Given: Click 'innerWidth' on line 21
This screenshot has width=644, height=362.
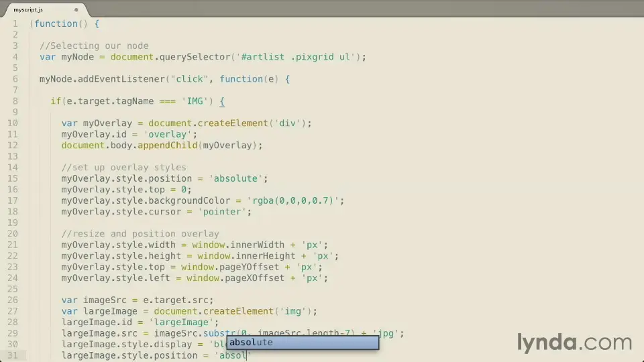Looking at the screenshot, I should 258,245.
